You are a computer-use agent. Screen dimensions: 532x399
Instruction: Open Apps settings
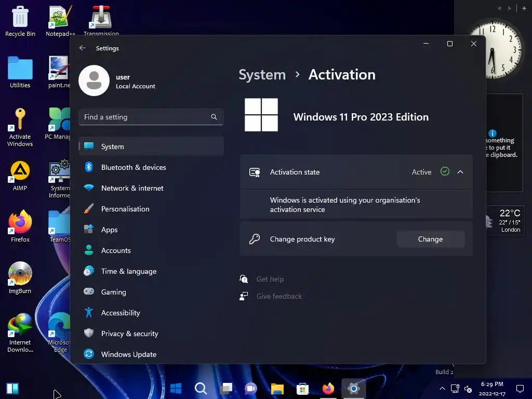pyautogui.click(x=151, y=230)
